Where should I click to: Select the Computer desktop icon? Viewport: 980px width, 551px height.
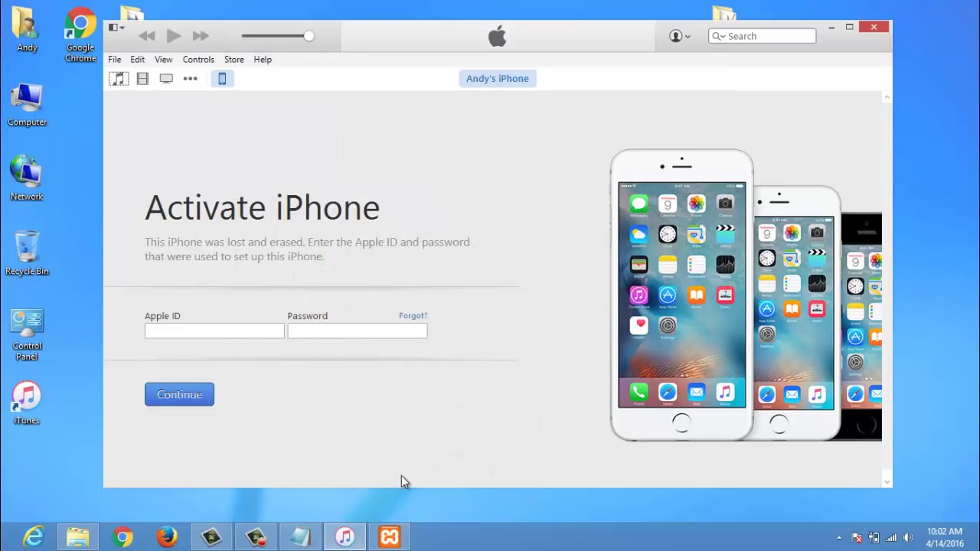point(27,105)
